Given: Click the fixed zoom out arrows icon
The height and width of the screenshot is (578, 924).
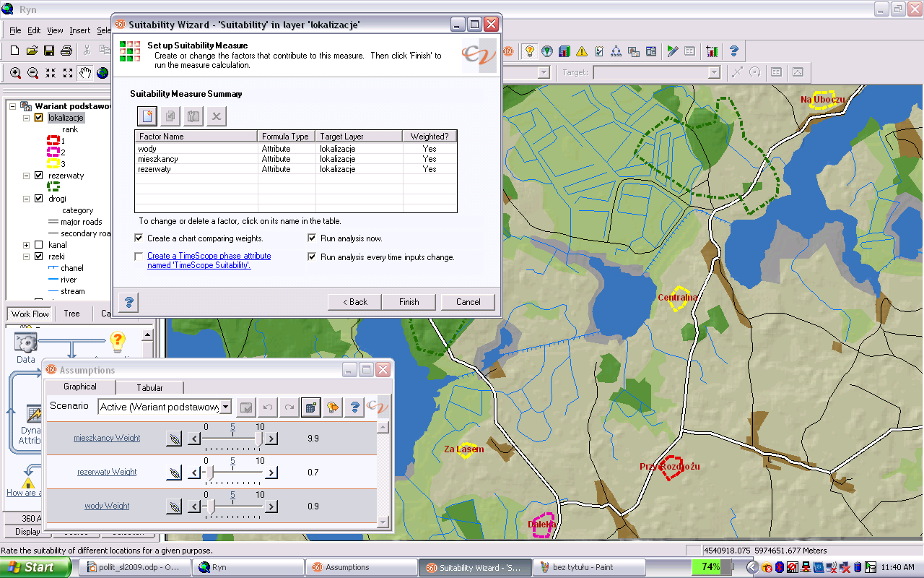Looking at the screenshot, I should (x=68, y=73).
